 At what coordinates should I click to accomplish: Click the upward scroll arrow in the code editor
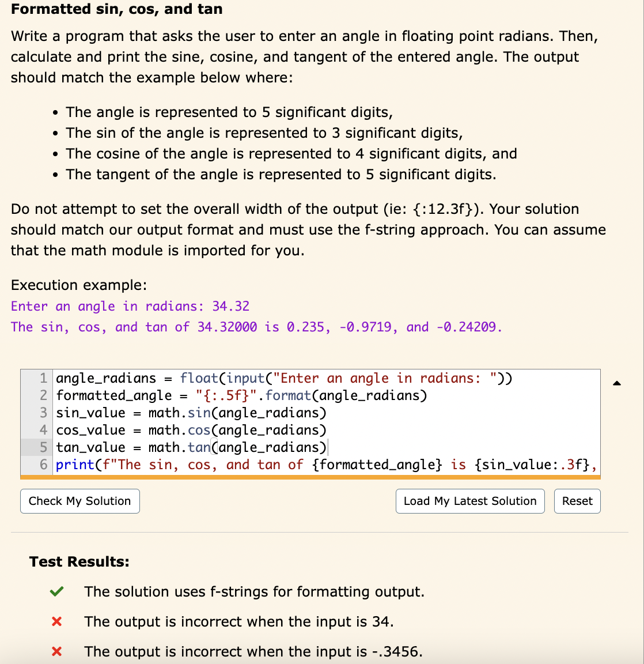coord(618,382)
